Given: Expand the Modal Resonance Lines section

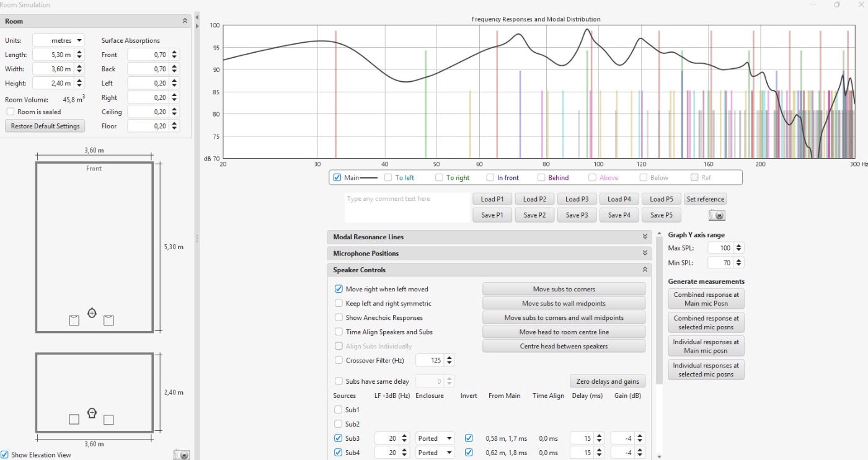Looking at the screenshot, I should pos(645,237).
